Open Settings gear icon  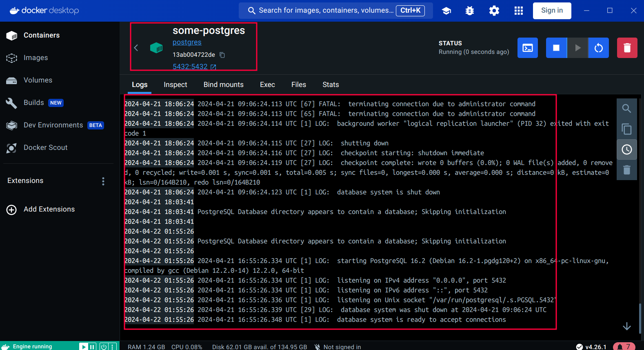494,11
